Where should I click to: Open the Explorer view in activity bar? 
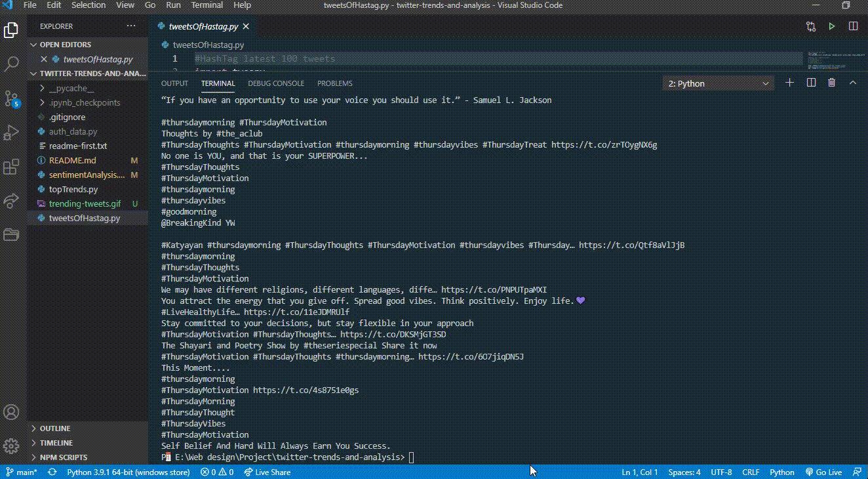[x=11, y=30]
